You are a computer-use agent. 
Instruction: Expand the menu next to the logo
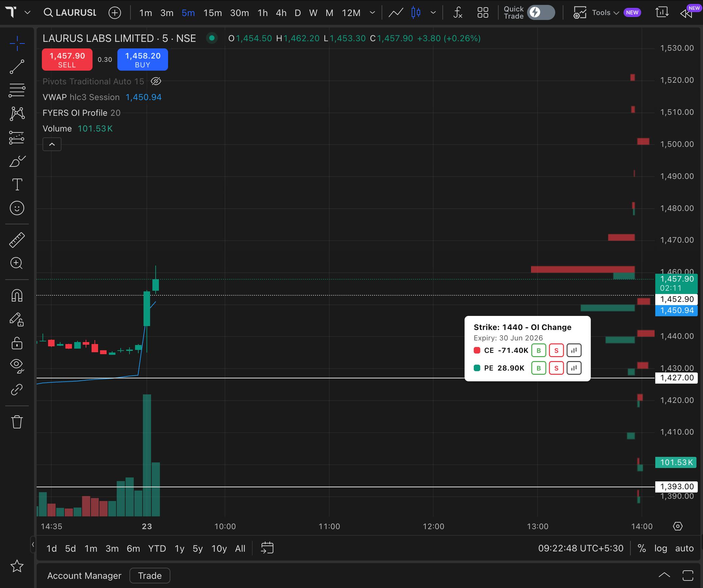tap(28, 12)
